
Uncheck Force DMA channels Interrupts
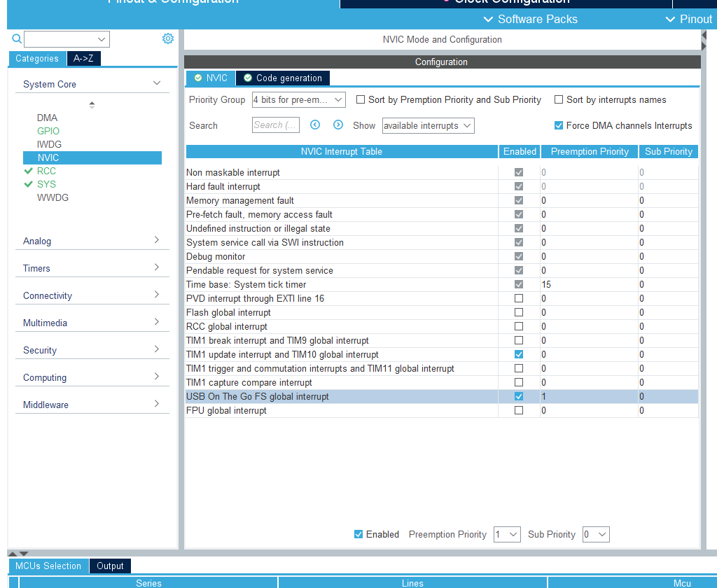tap(558, 125)
